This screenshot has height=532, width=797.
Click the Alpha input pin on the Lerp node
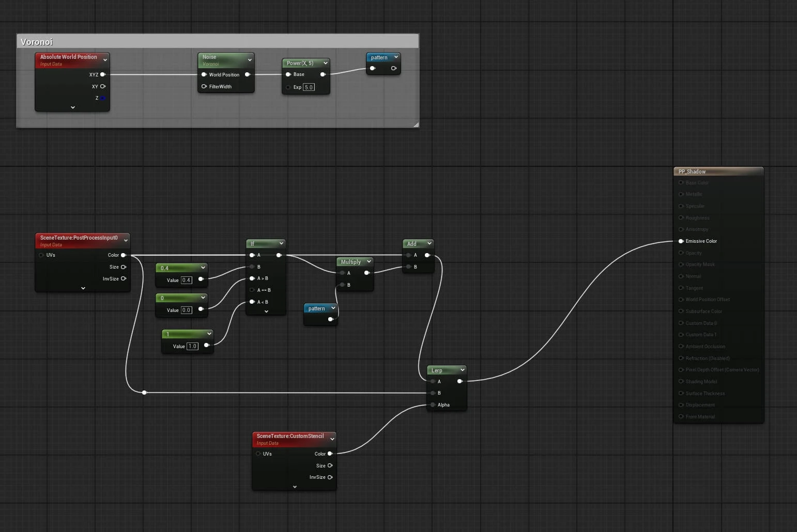pyautogui.click(x=433, y=405)
